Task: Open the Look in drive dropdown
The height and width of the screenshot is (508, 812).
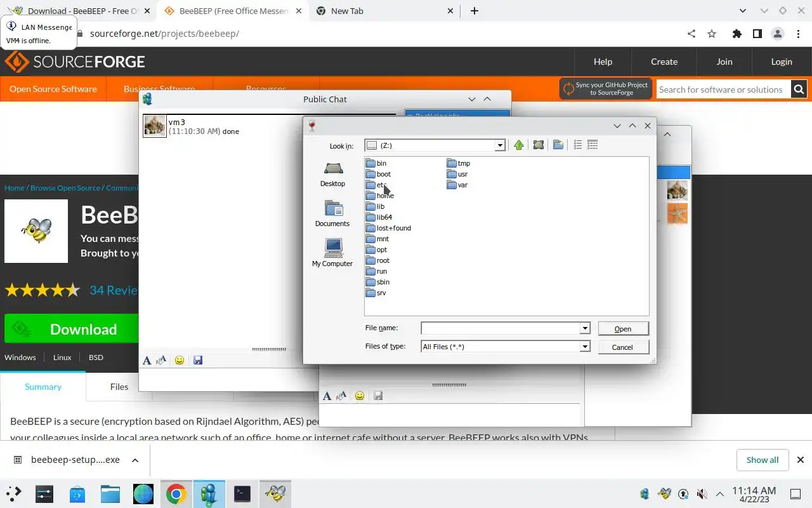Action: tap(500, 145)
